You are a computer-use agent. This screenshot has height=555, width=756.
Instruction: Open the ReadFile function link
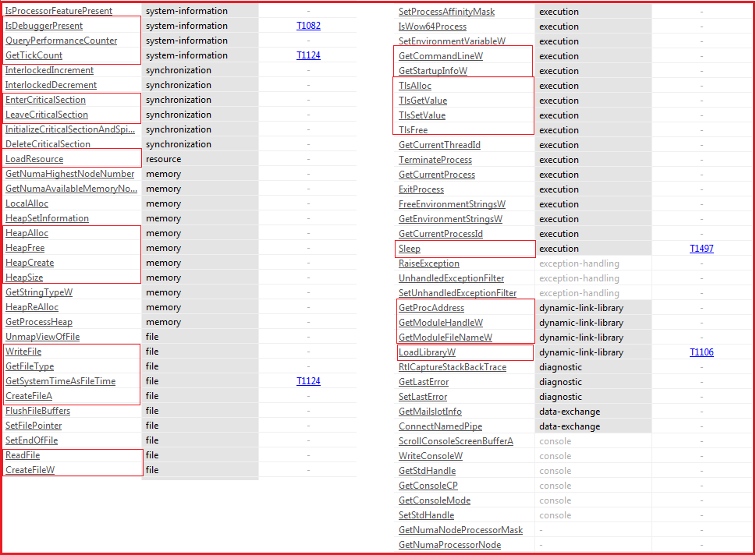tap(23, 455)
